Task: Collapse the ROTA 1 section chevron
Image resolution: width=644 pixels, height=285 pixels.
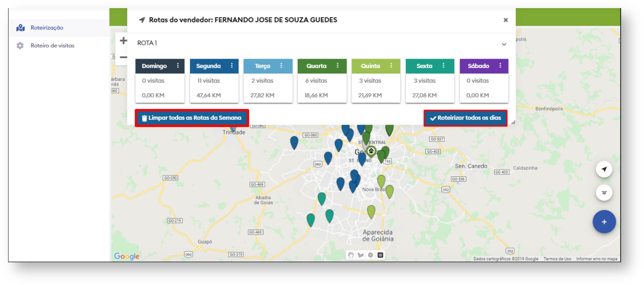Action: [504, 44]
